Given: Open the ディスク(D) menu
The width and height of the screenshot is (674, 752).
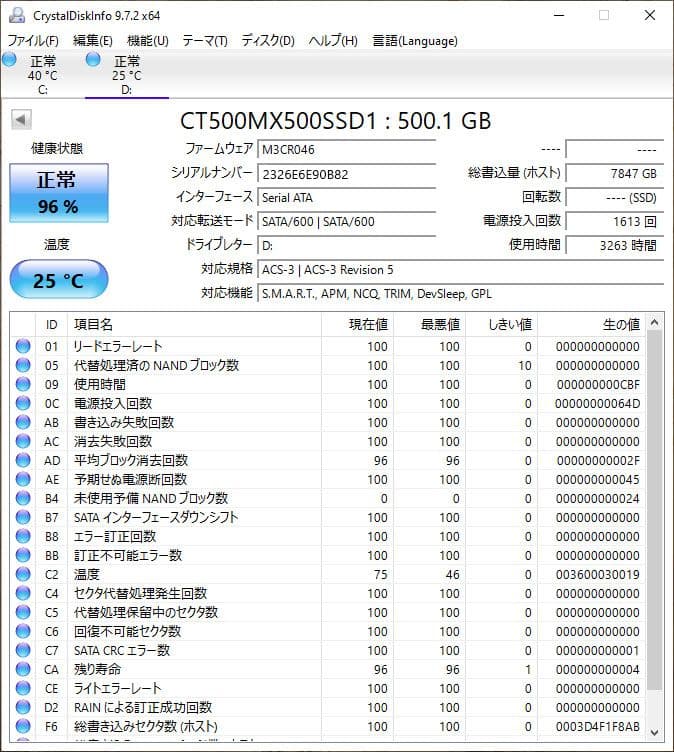Looking at the screenshot, I should 268,41.
